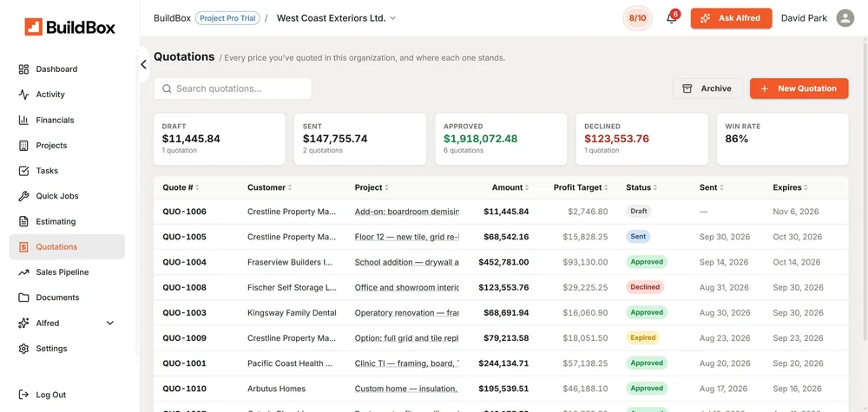Click the Log Out icon
The height and width of the screenshot is (412, 868).
[23, 395]
